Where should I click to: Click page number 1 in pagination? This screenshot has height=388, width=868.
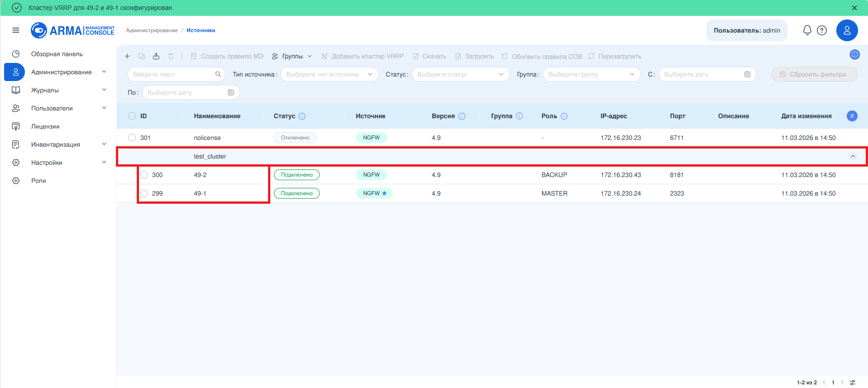833,383
